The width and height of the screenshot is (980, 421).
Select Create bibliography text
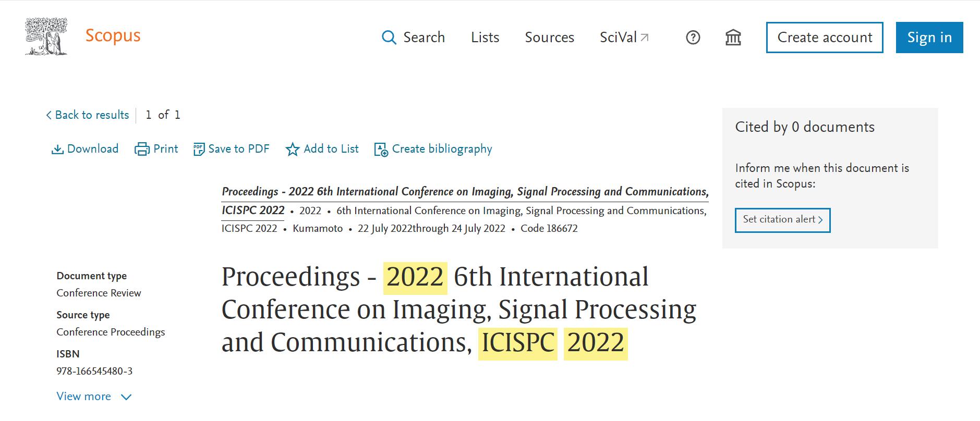(x=442, y=149)
